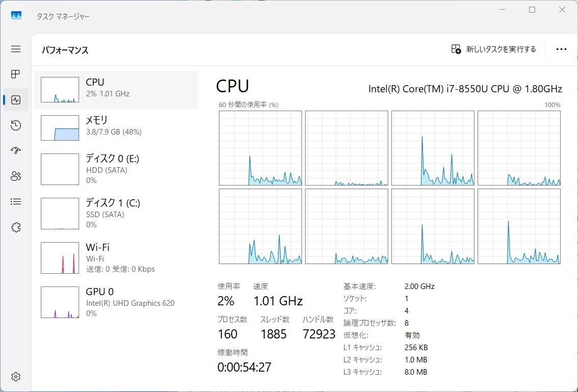578x392 pixels.
Task: Open the three-dot more options menu
Action: pyautogui.click(x=561, y=49)
